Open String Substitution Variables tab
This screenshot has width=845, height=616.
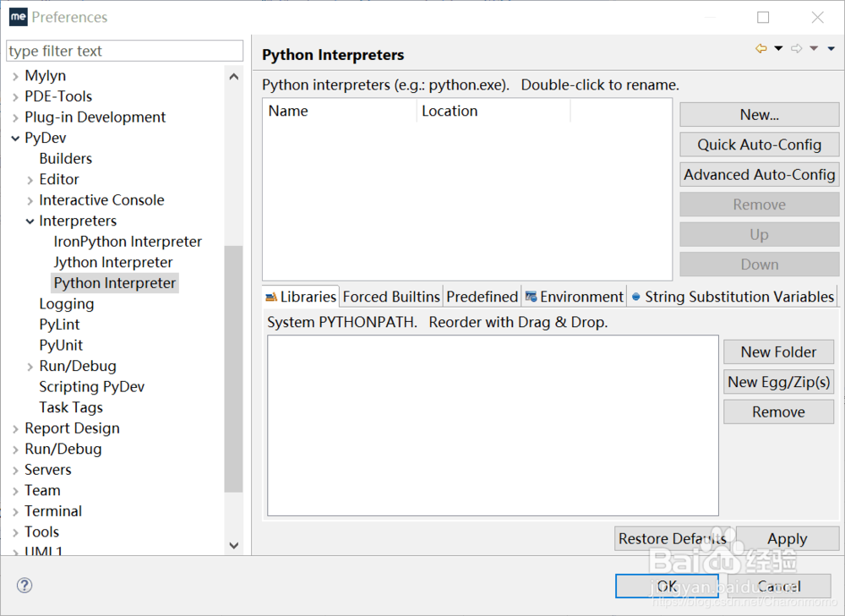733,297
